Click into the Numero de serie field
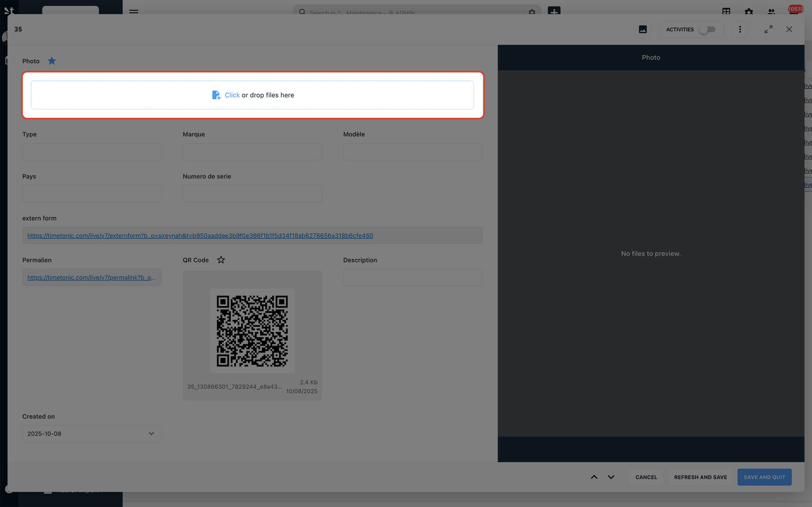 click(x=252, y=194)
